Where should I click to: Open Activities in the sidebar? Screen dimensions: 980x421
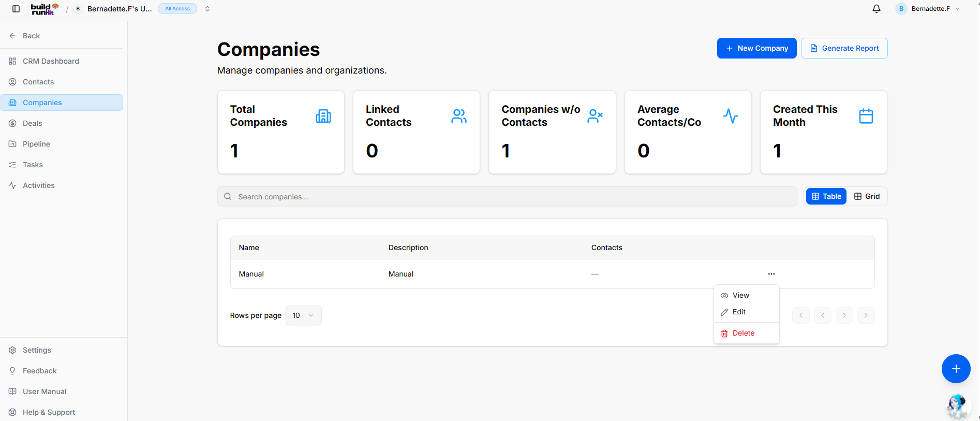[62, 185]
